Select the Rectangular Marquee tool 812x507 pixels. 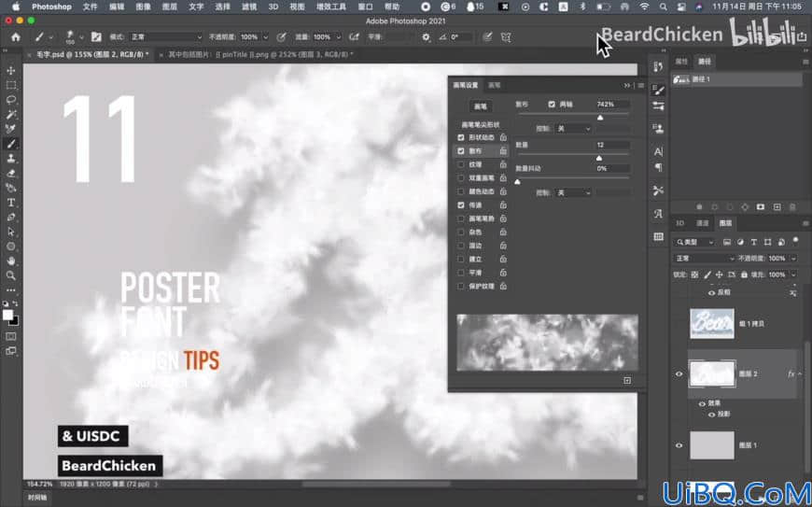(11, 85)
